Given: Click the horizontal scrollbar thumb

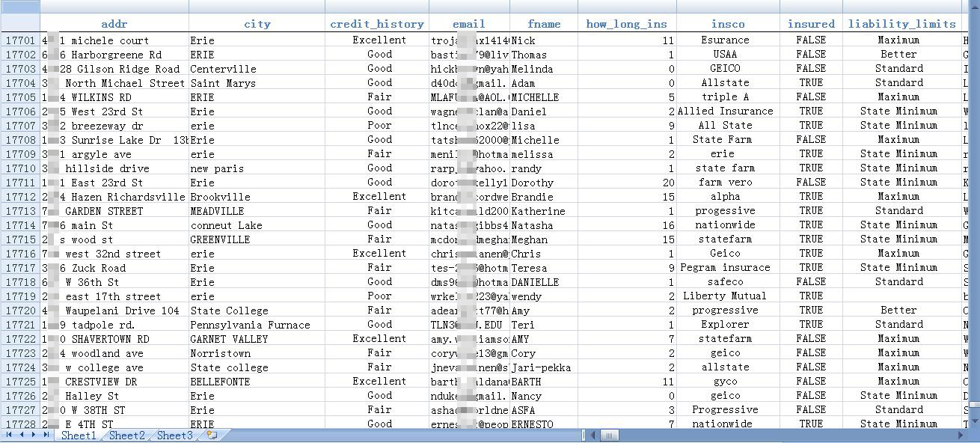Looking at the screenshot, I should [x=609, y=436].
